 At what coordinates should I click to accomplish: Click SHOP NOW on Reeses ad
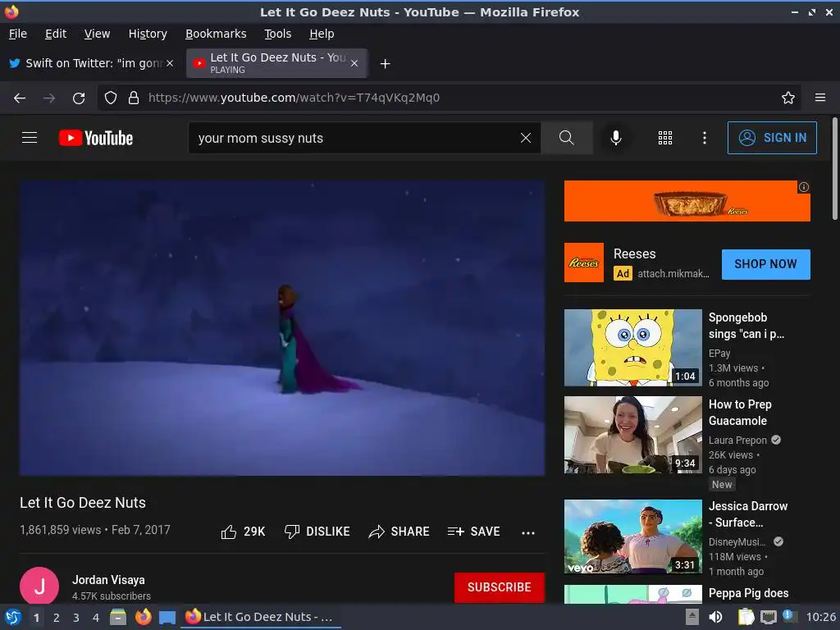[765, 264]
